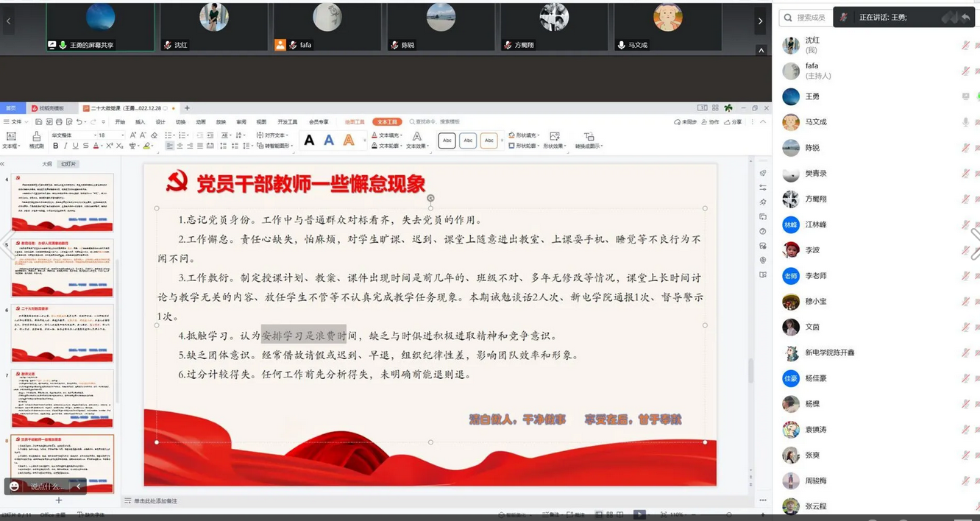The image size is (980, 521).
Task: Click the Format Painter (格式刷) icon
Action: point(36,140)
